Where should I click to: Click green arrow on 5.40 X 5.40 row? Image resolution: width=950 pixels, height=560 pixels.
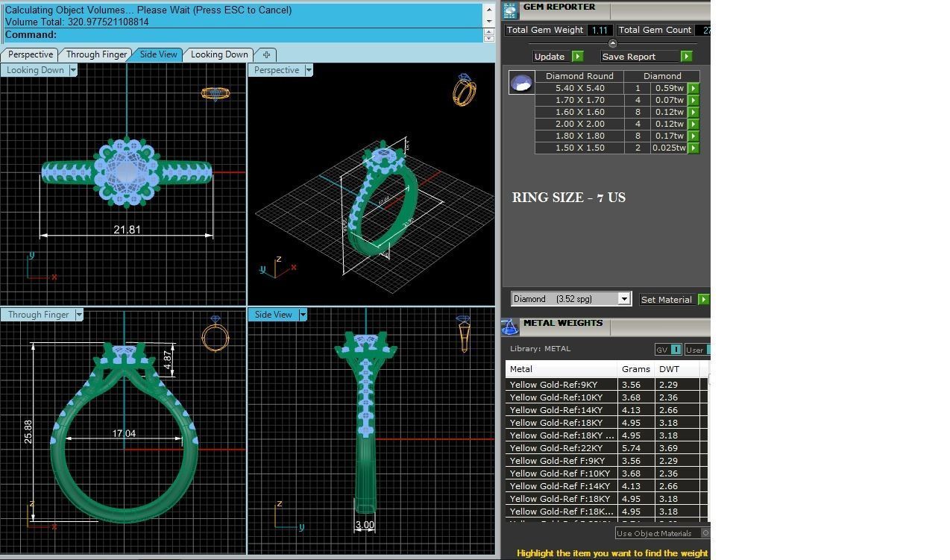(693, 88)
